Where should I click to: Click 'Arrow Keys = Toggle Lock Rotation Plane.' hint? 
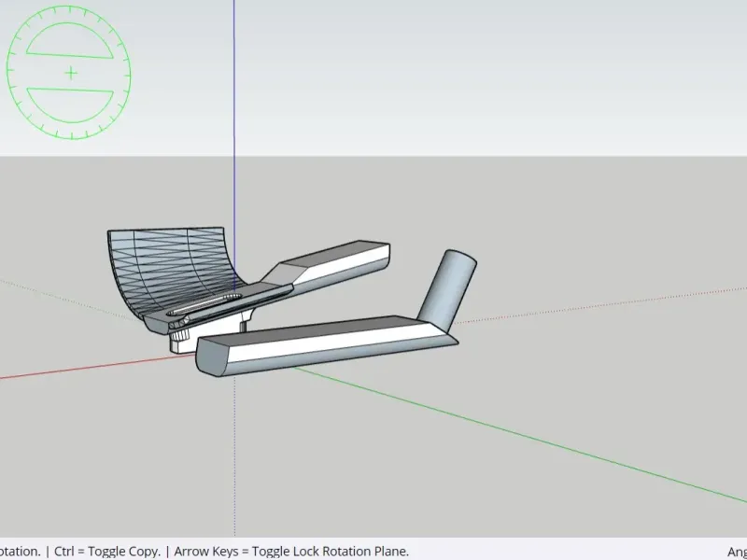pos(291,551)
